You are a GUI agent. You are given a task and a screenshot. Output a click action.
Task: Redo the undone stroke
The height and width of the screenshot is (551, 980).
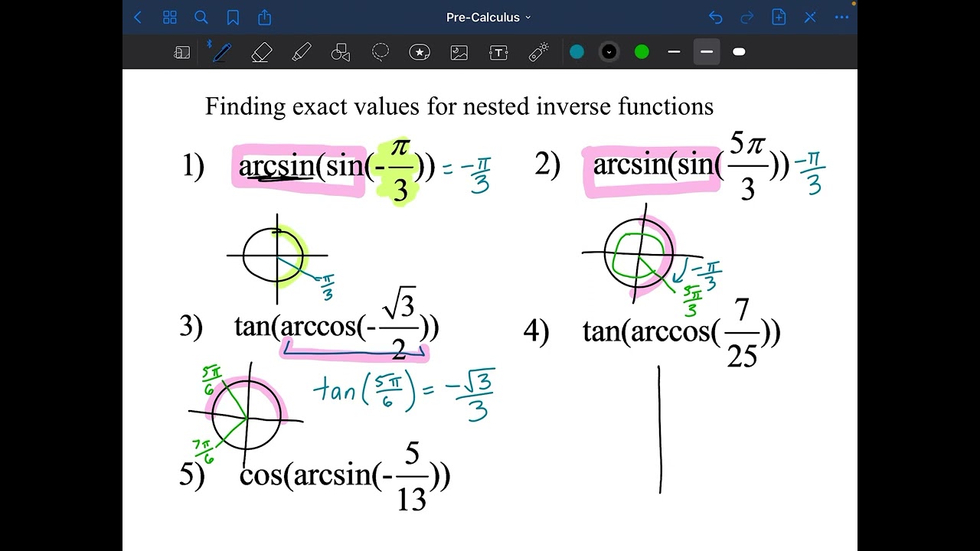[x=747, y=17]
